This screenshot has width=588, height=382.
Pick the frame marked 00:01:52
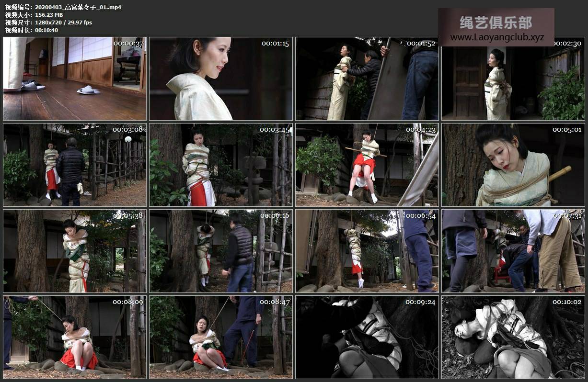(x=367, y=79)
